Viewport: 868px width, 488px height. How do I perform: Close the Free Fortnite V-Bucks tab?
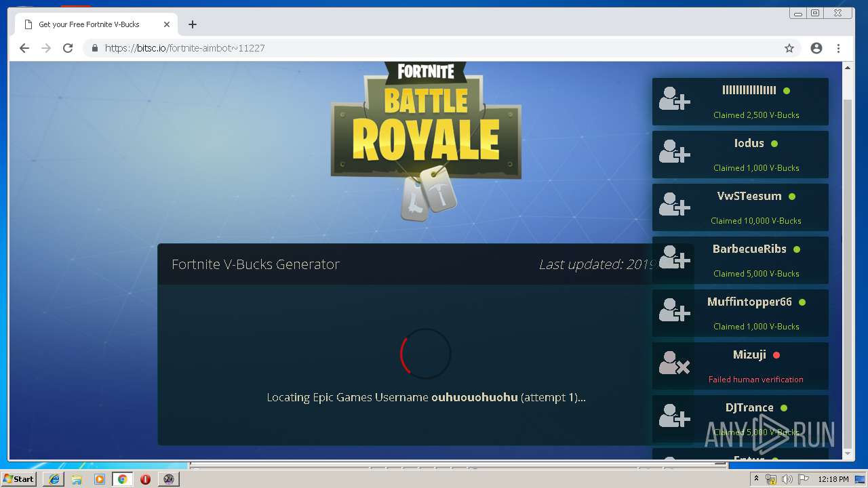pos(167,24)
